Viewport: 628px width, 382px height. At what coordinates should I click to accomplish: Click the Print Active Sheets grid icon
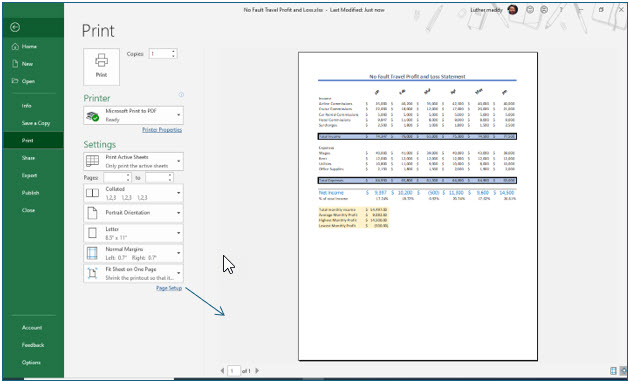click(x=93, y=161)
